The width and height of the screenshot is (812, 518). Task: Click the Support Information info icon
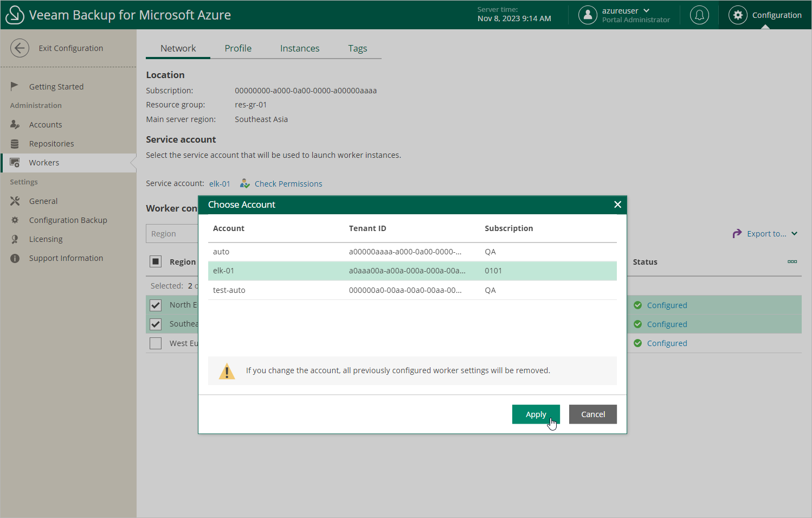coord(15,258)
